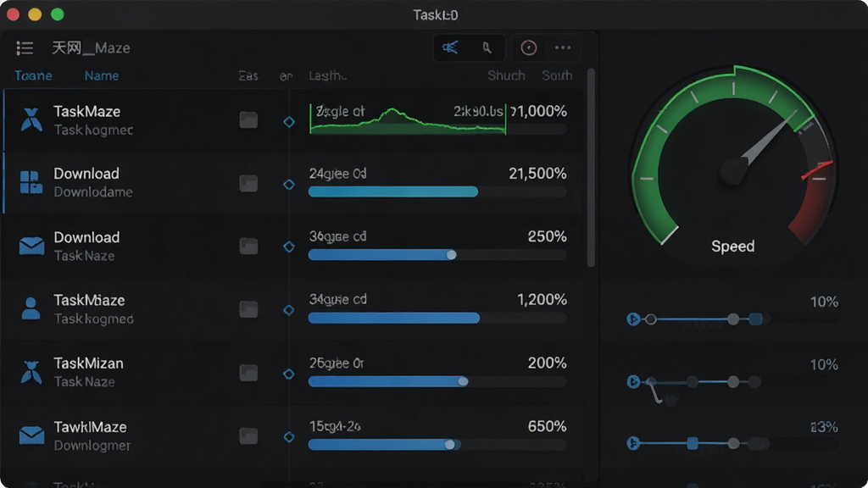This screenshot has width=868, height=488.
Task: Click the South column header
Action: click(557, 75)
